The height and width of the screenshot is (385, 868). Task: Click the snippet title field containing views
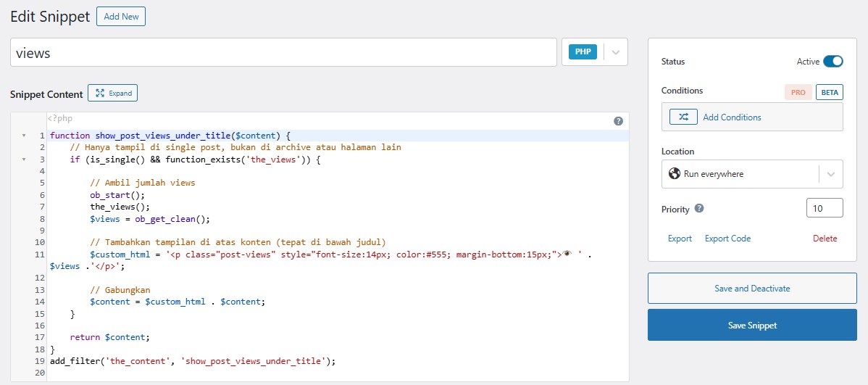coord(283,53)
